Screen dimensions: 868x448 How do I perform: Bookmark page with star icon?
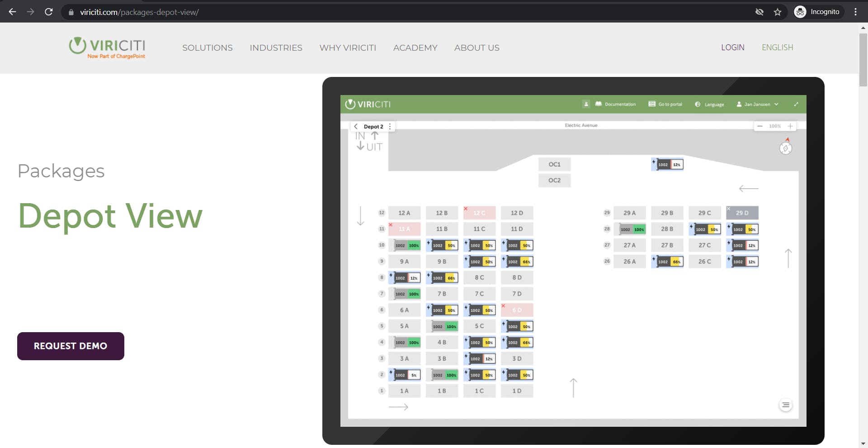(778, 12)
